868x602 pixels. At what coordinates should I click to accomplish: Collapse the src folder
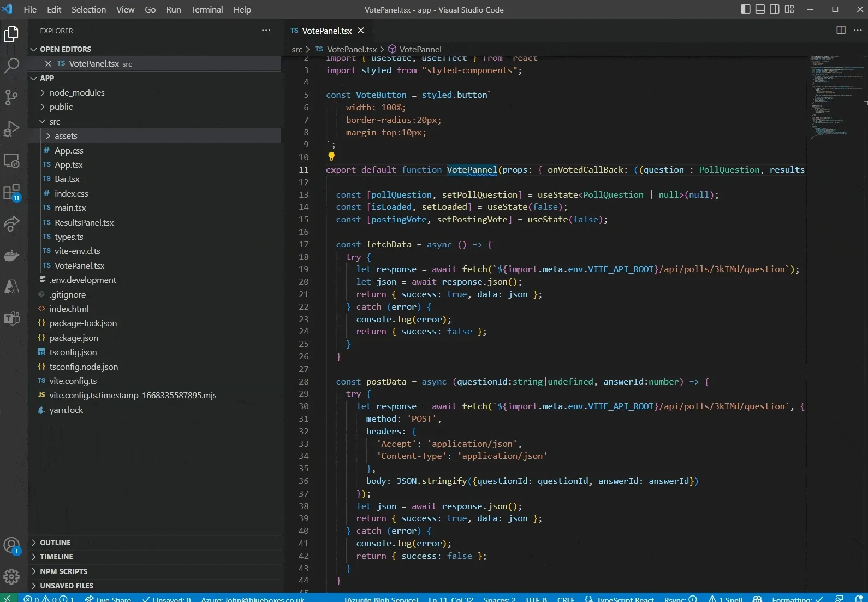[155, 121]
